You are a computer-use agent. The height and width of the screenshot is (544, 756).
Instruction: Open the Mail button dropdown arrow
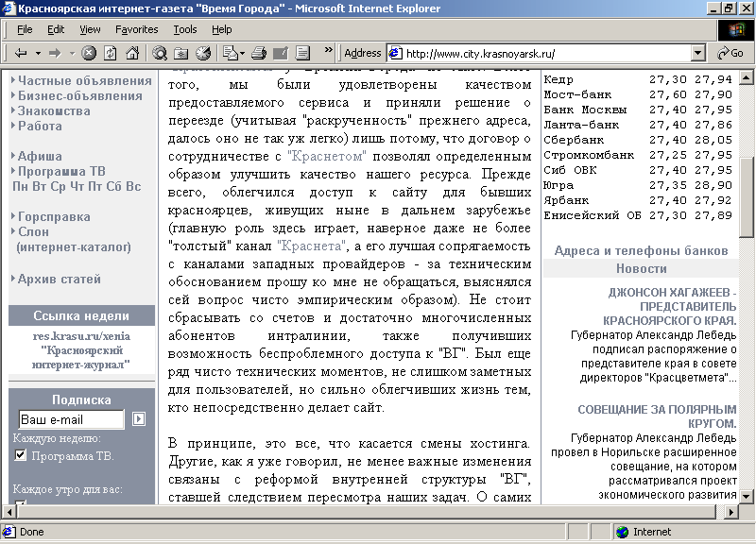click(242, 53)
